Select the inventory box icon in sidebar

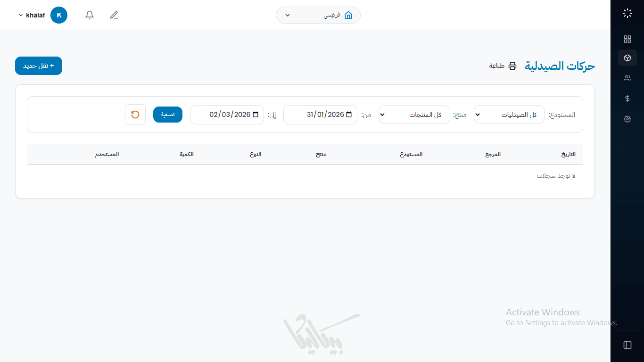(x=627, y=58)
